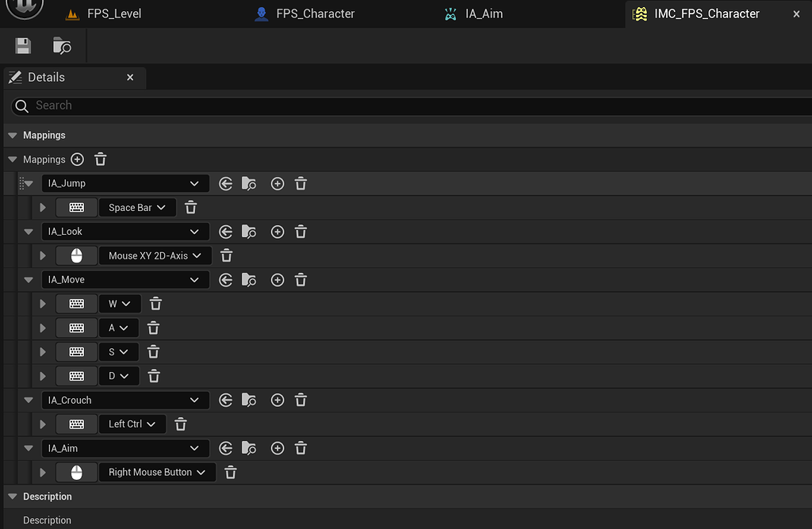
Task: Click the Details search field
Action: tap(396, 105)
